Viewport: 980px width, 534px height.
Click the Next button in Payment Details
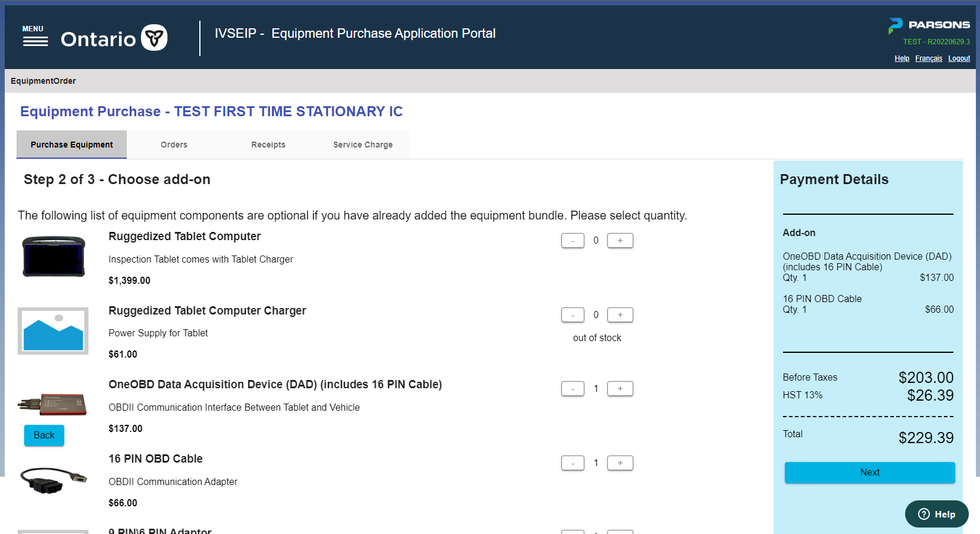click(870, 473)
